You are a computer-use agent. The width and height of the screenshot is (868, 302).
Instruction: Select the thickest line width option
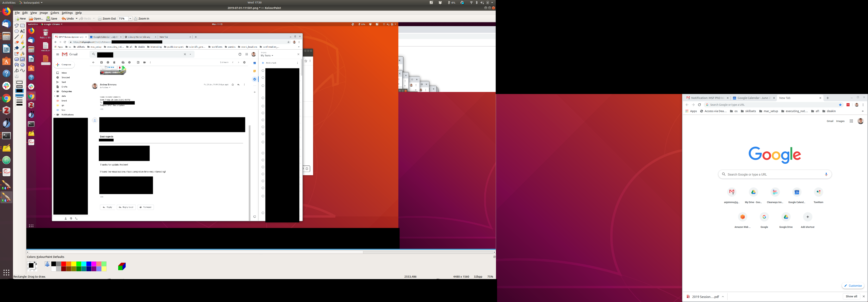20,104
